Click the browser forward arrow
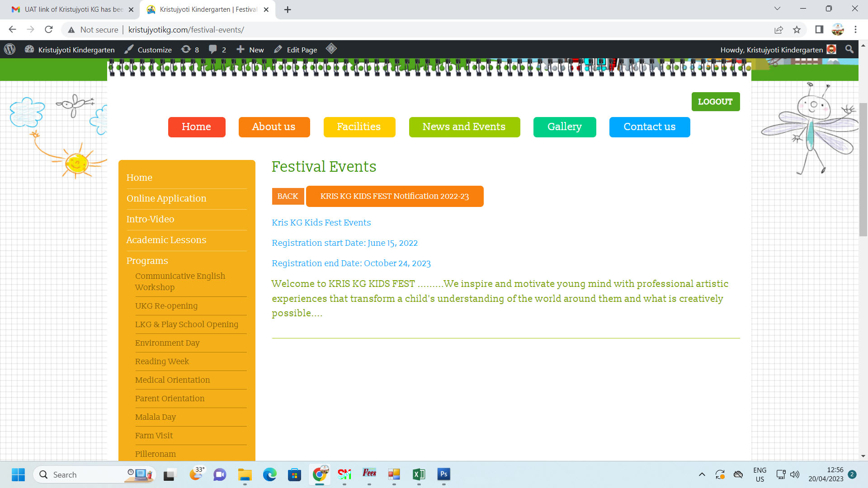The width and height of the screenshot is (868, 488). click(30, 30)
